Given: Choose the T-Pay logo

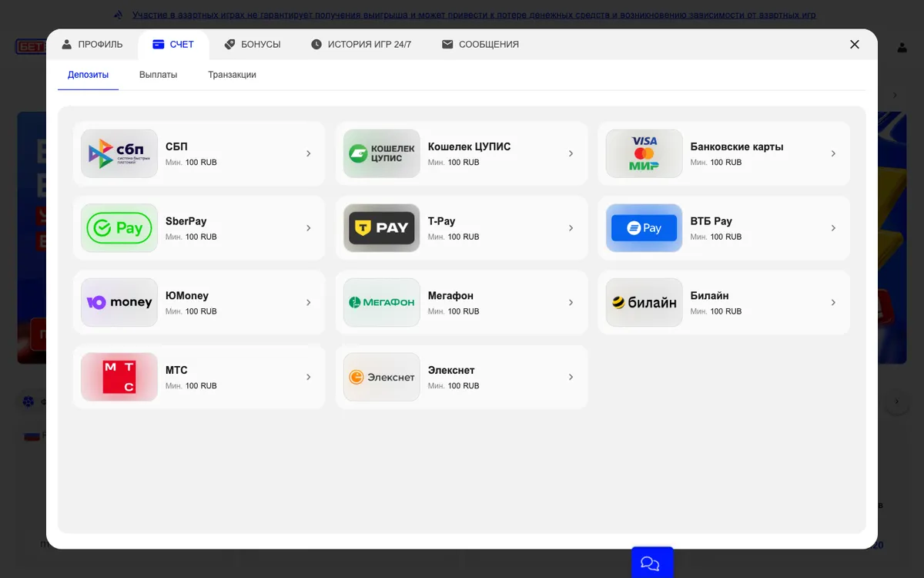Looking at the screenshot, I should 382,228.
